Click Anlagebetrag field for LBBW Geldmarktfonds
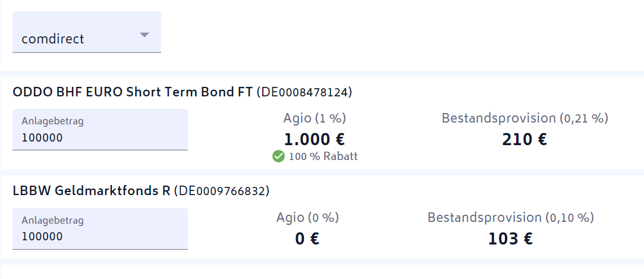The height and width of the screenshot is (279, 644). pyautogui.click(x=100, y=237)
